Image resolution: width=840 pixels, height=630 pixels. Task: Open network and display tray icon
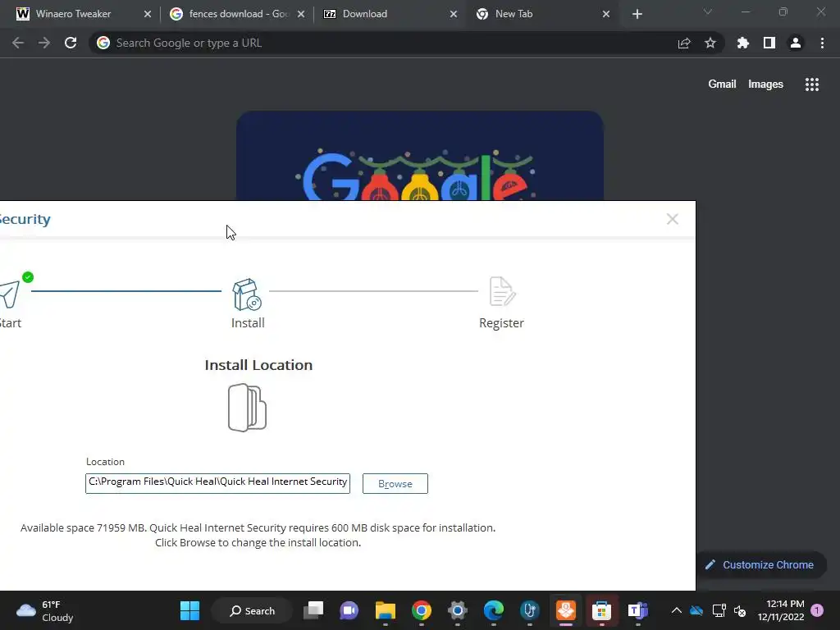(719, 610)
